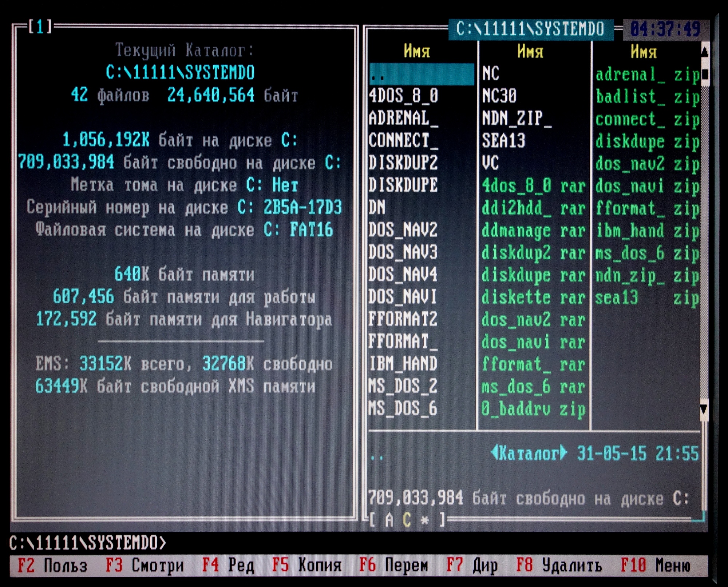
Task: Click left arrow beside Каталог label
Action: (494, 453)
